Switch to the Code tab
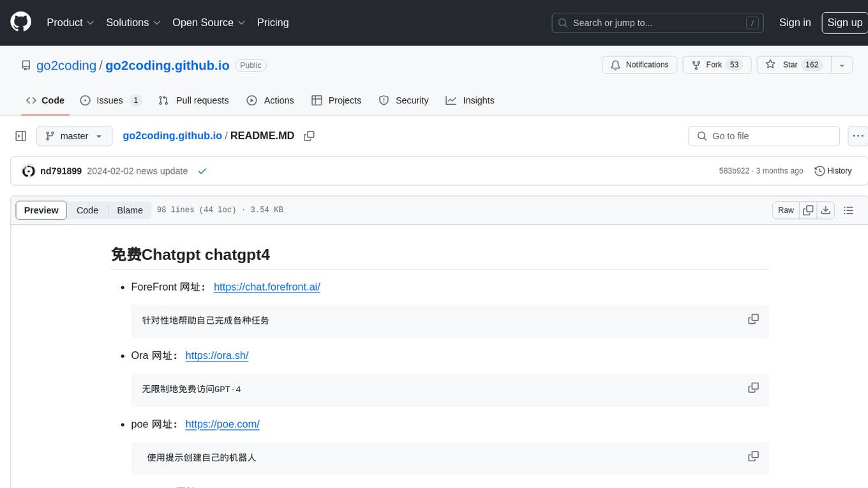This screenshot has width=868, height=488. click(45, 100)
